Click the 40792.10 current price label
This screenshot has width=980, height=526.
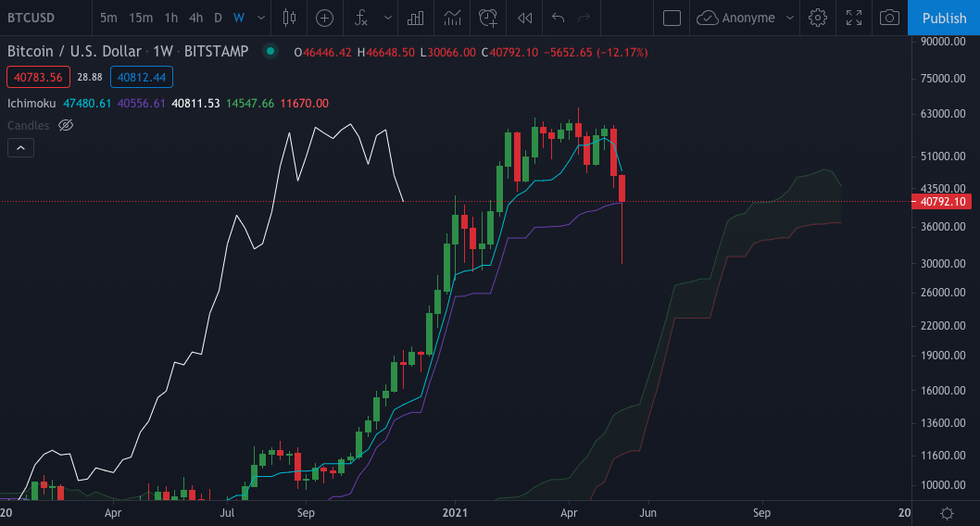942,202
